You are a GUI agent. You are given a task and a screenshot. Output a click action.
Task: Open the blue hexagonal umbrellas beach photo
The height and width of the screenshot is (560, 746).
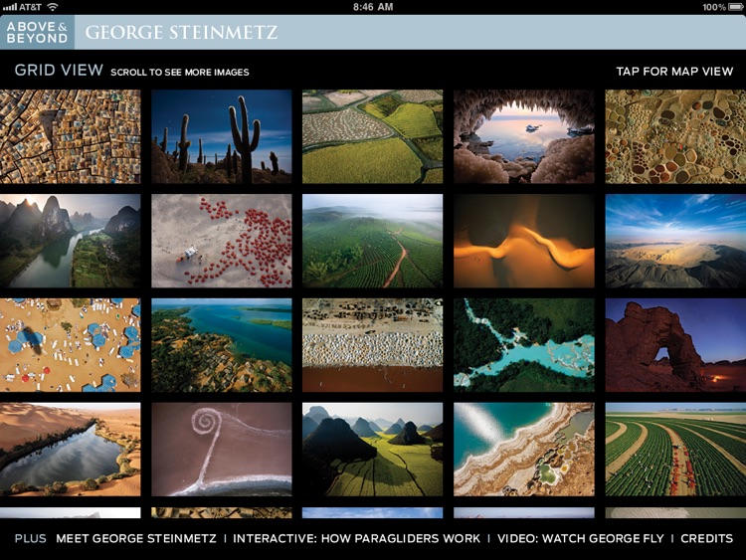70,345
